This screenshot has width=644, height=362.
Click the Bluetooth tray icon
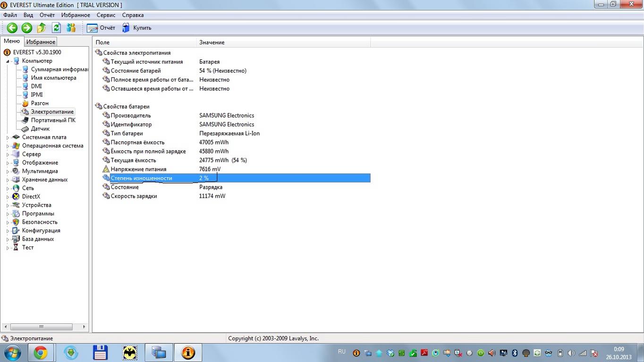[x=515, y=353]
